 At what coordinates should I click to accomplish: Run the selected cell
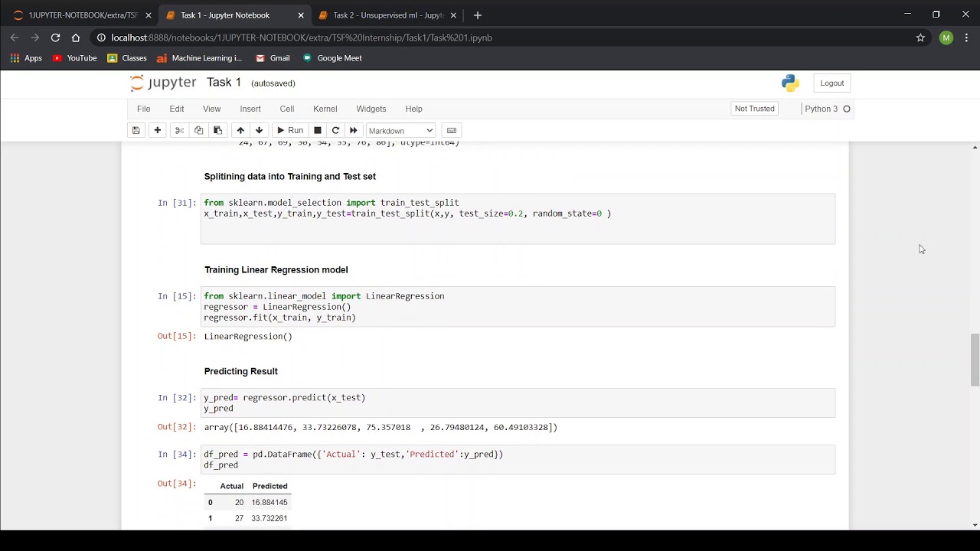289,130
